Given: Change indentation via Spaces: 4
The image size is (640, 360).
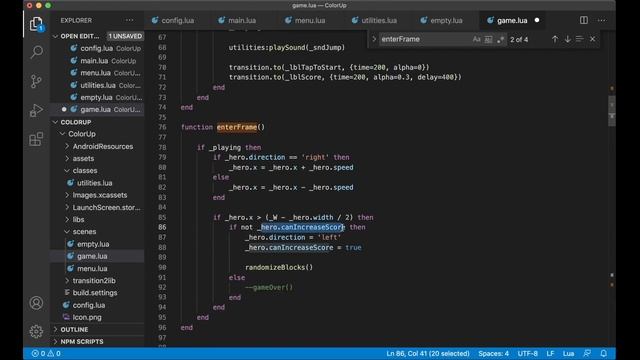Looking at the screenshot, I should point(493,353).
